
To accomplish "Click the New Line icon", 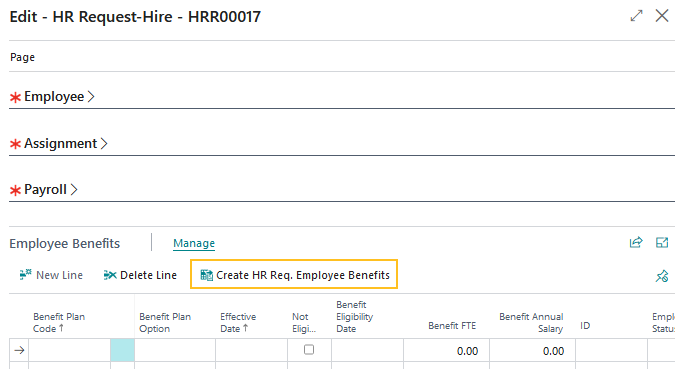I will click(26, 275).
